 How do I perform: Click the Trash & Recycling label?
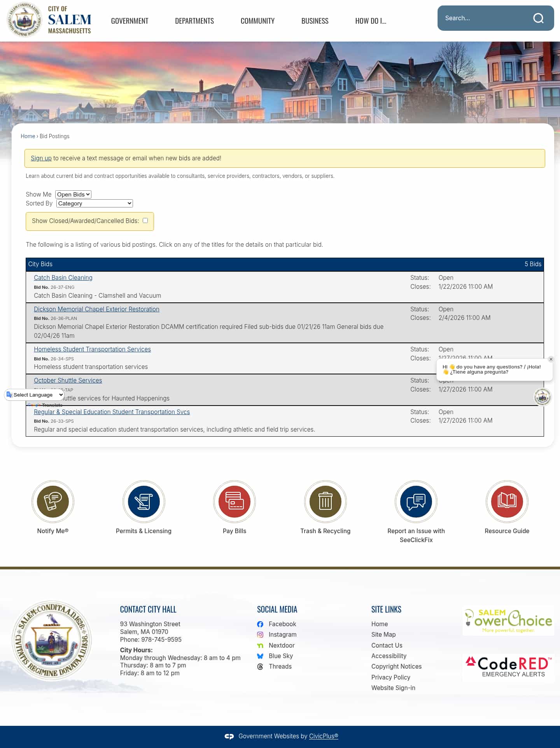click(325, 531)
